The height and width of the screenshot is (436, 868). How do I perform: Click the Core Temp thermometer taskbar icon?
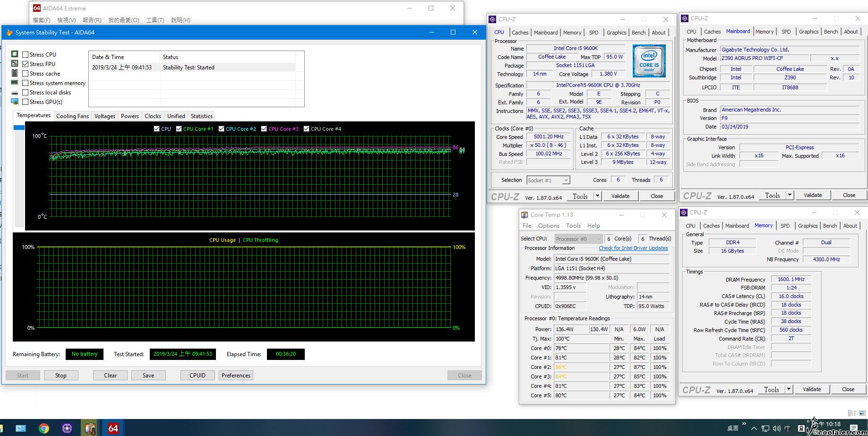click(90, 428)
